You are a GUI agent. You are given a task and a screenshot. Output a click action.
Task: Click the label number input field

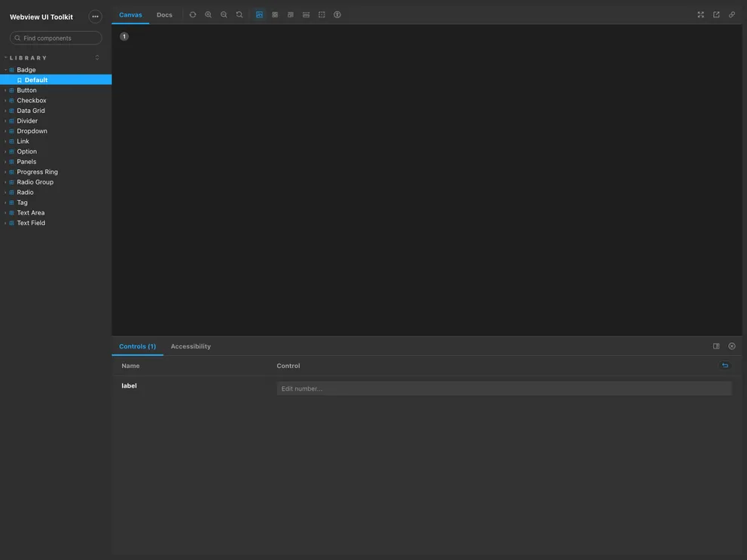coord(504,388)
